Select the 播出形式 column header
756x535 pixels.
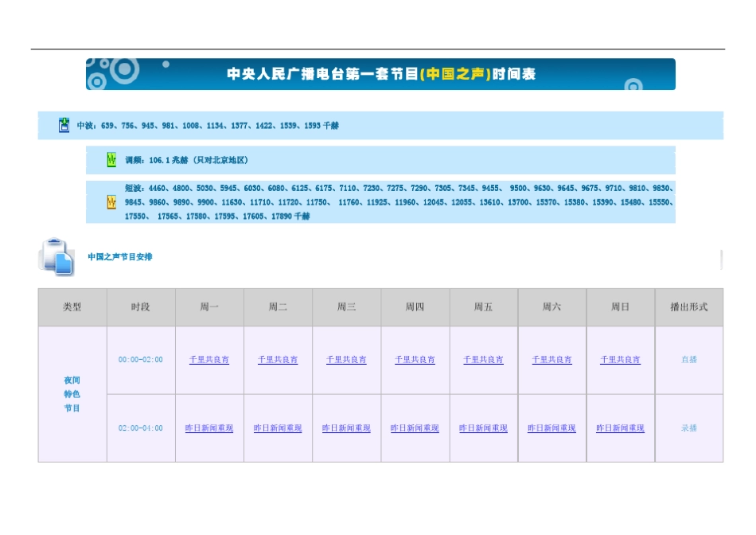[x=688, y=307]
